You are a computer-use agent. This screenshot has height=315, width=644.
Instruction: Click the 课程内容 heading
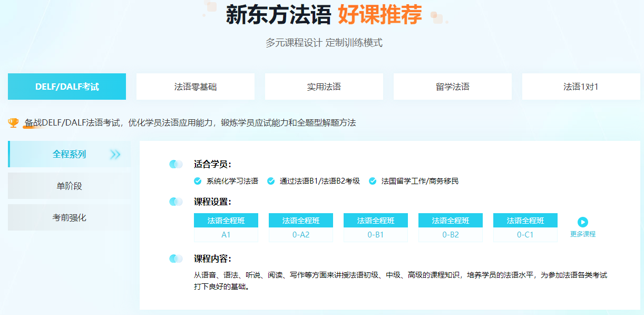pyautogui.click(x=212, y=259)
